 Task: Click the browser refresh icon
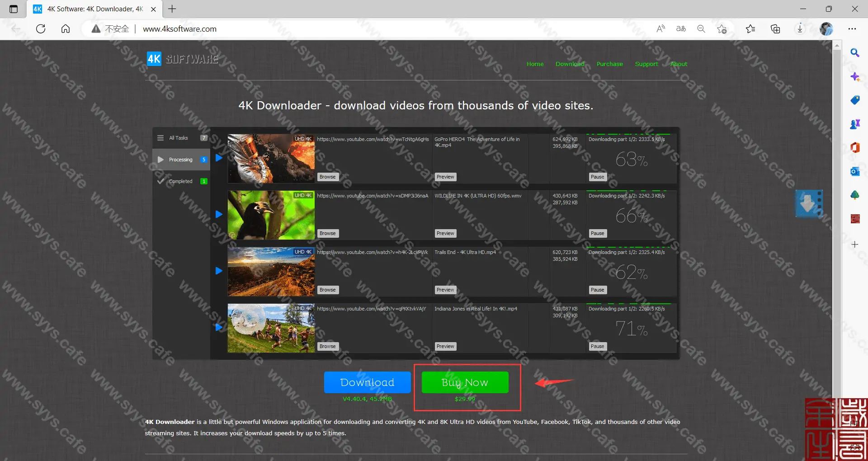pyautogui.click(x=41, y=29)
